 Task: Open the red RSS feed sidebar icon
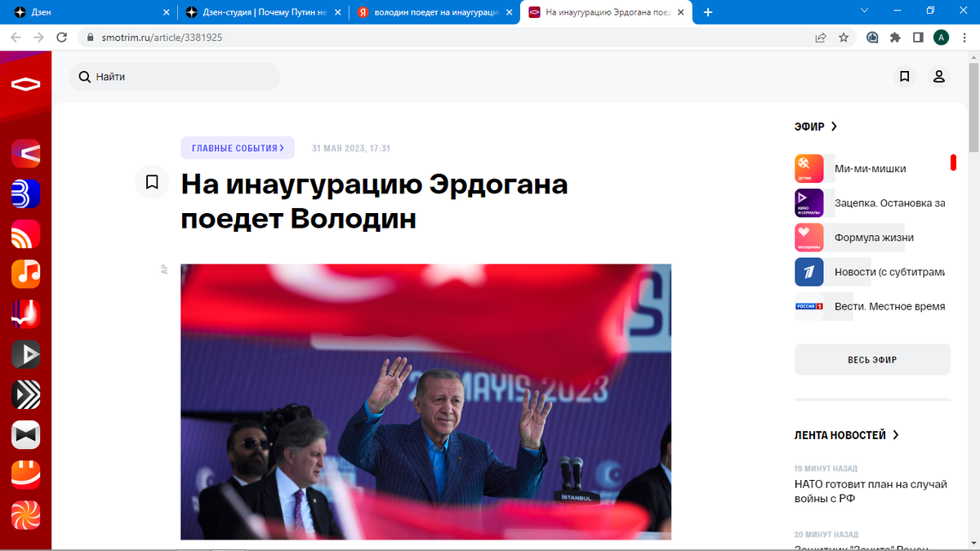[x=25, y=233]
